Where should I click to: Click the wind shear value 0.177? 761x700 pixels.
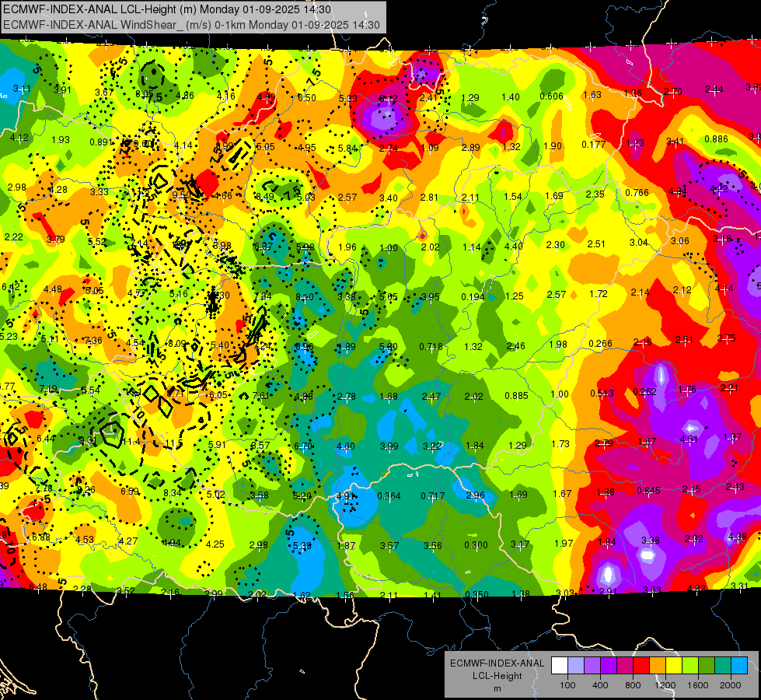594,144
